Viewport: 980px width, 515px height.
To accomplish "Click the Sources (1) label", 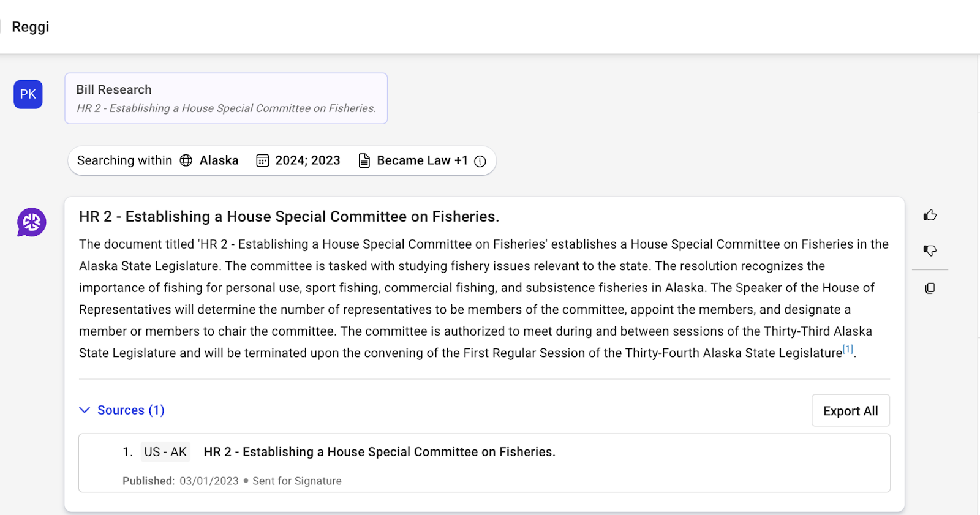I will tap(130, 410).
